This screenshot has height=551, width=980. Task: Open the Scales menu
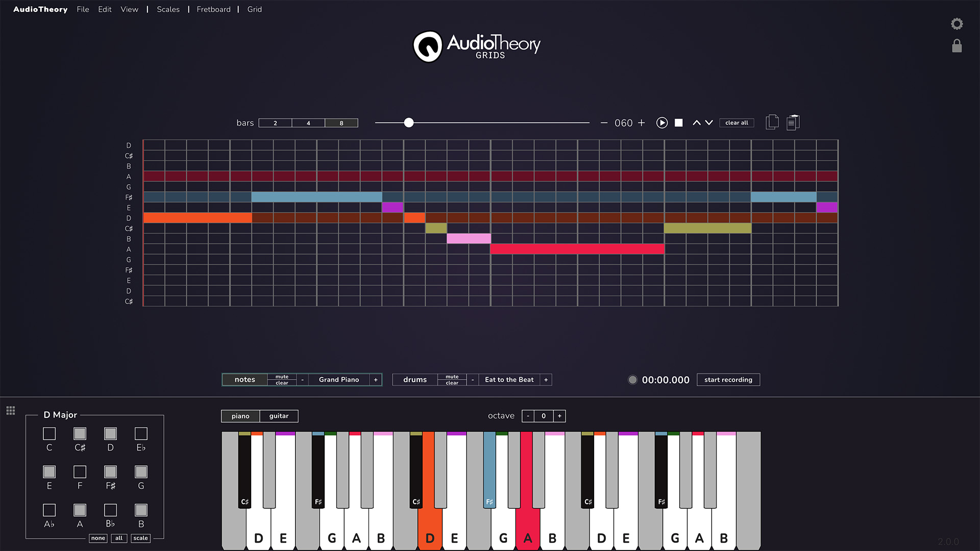click(x=168, y=9)
